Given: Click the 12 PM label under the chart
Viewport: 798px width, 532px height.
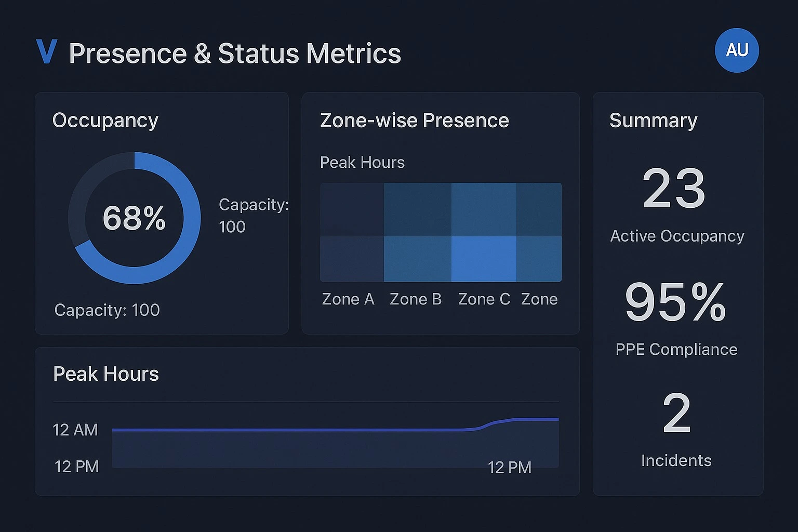Looking at the screenshot, I should tap(509, 468).
